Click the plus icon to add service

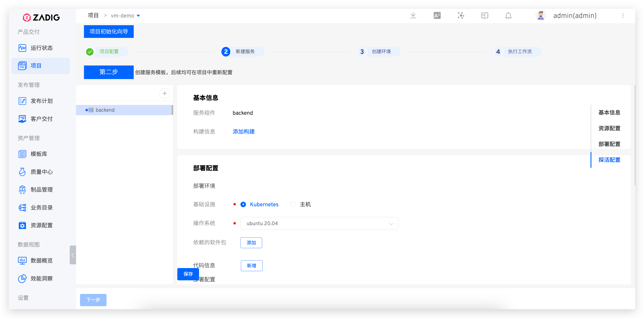tap(164, 94)
